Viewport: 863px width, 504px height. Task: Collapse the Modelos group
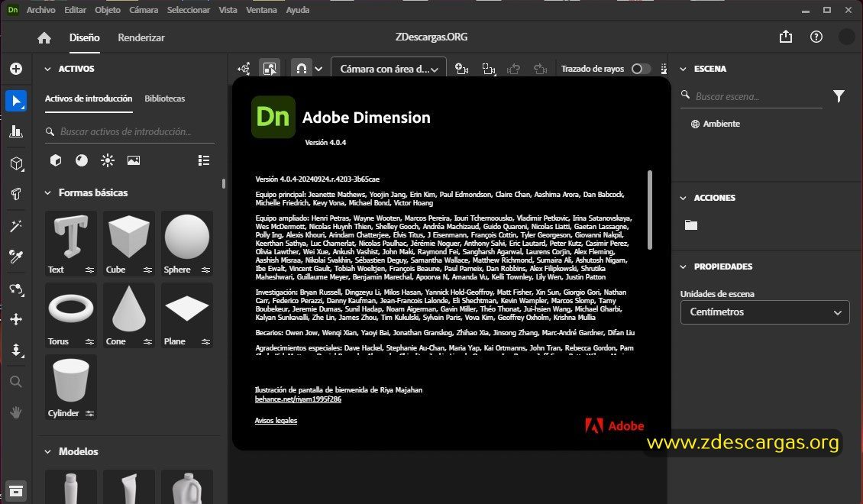click(x=48, y=452)
